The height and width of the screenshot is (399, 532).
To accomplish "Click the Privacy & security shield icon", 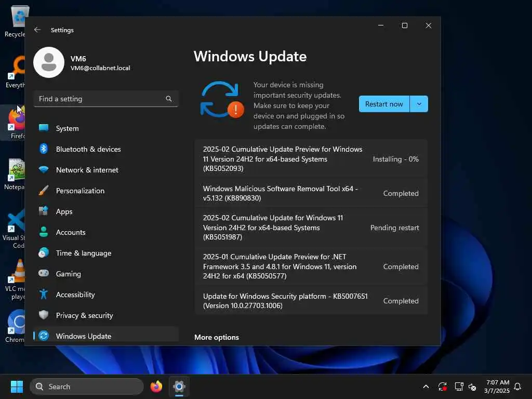I will tap(44, 315).
